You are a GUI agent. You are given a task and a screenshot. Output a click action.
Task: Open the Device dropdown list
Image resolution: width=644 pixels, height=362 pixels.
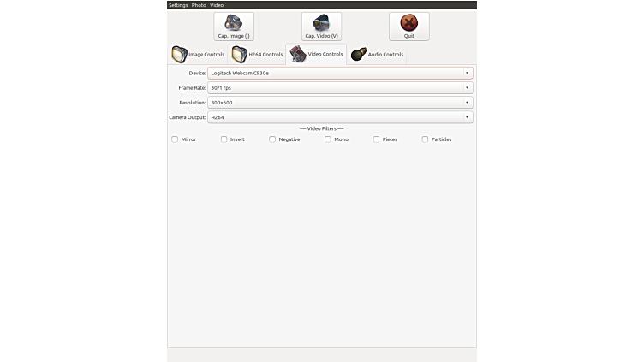pyautogui.click(x=340, y=73)
